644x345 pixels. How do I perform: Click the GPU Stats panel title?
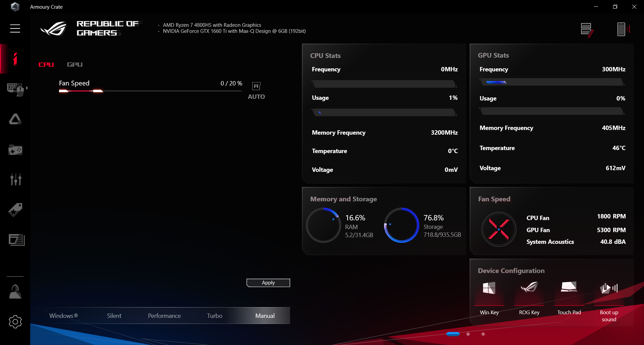(x=493, y=55)
